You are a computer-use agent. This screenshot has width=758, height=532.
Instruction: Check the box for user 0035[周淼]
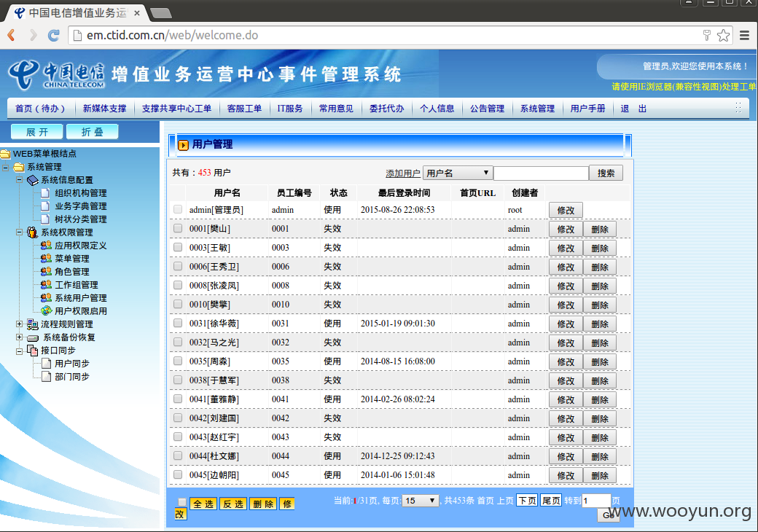[x=178, y=361]
